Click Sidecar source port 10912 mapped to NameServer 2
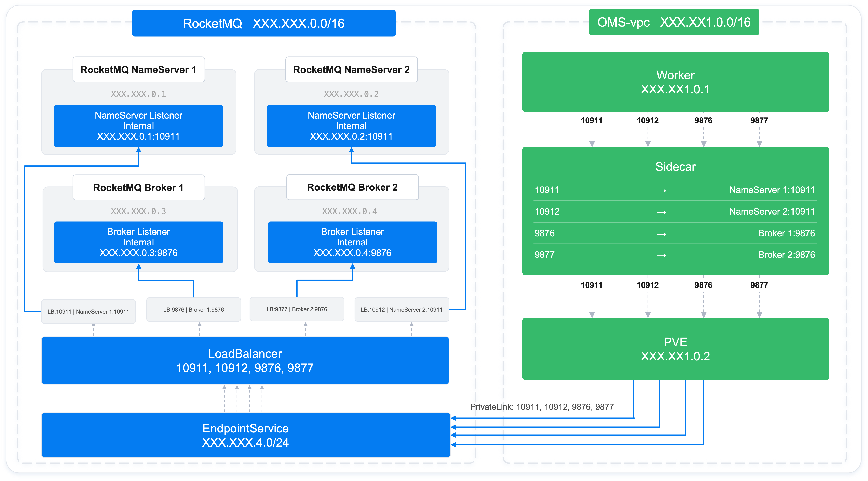 point(547,211)
